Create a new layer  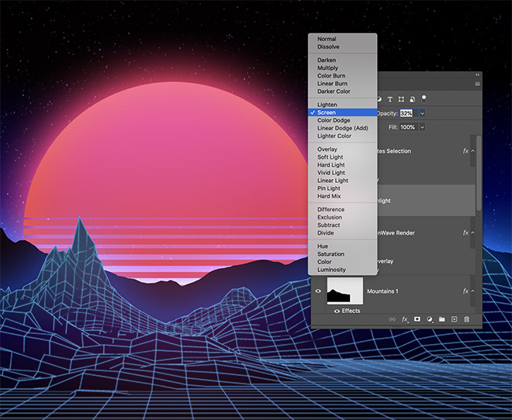[454, 319]
